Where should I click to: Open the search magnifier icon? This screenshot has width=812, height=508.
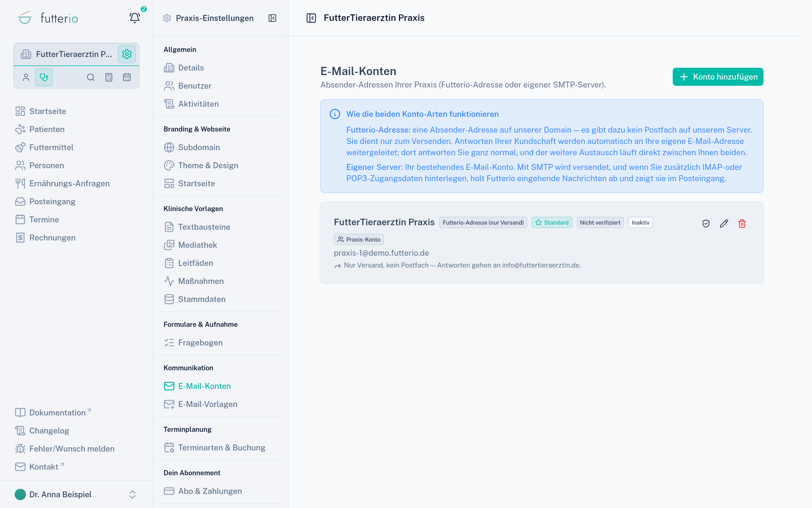[91, 77]
